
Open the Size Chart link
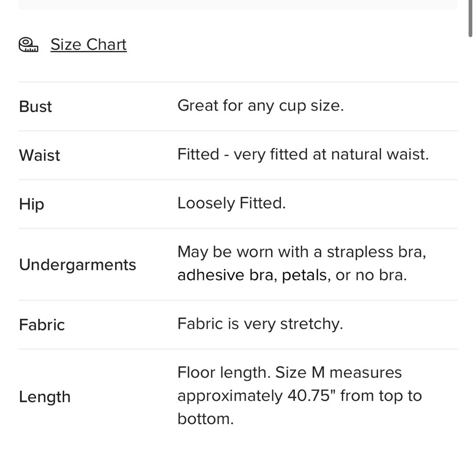[89, 45]
